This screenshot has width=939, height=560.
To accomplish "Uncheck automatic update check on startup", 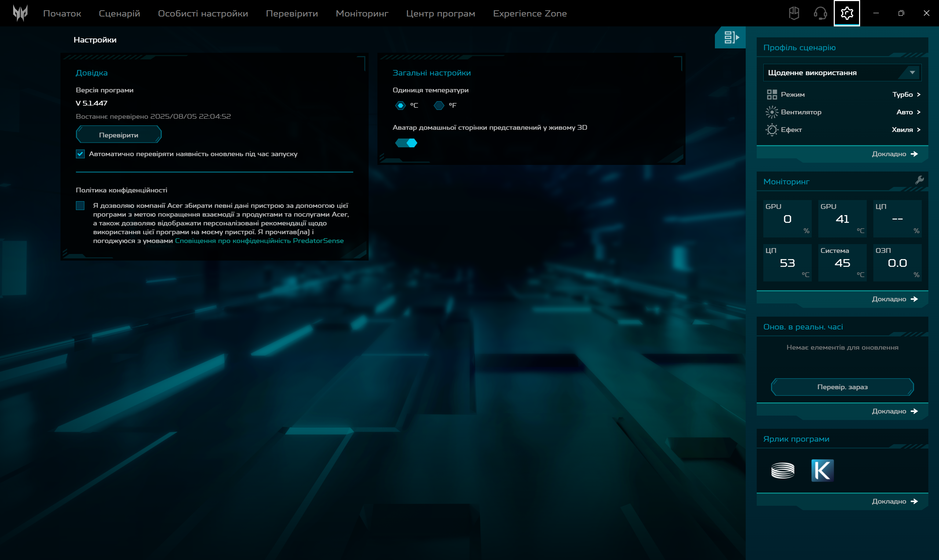I will coord(80,154).
